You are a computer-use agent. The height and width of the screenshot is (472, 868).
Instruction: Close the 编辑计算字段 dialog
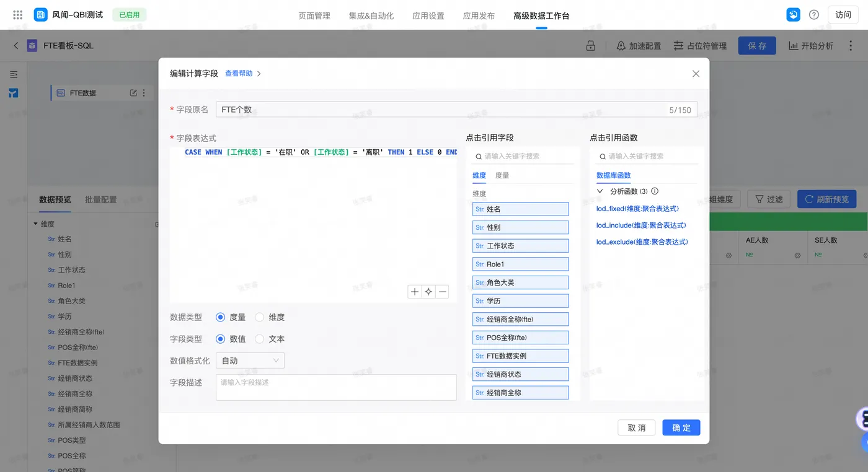click(x=696, y=74)
